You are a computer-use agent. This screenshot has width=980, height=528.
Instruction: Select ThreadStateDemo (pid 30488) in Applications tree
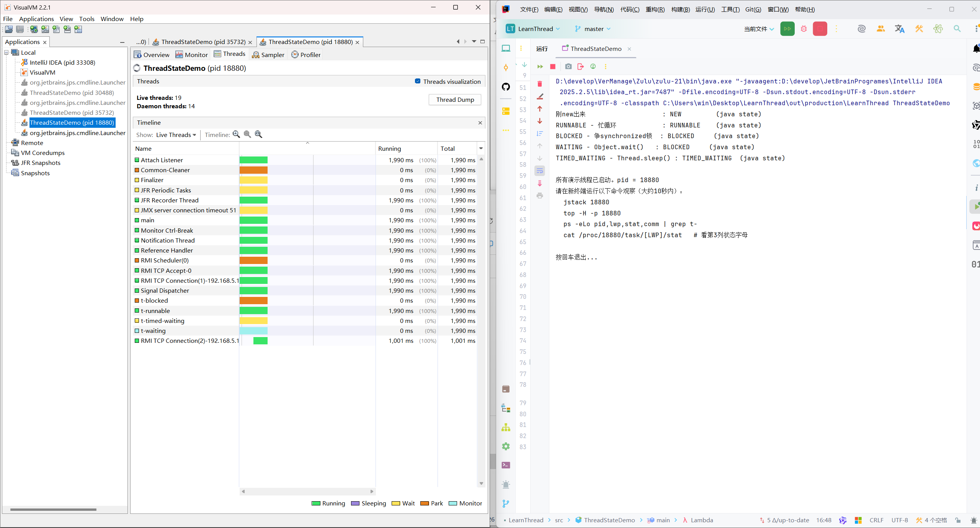[x=72, y=93]
